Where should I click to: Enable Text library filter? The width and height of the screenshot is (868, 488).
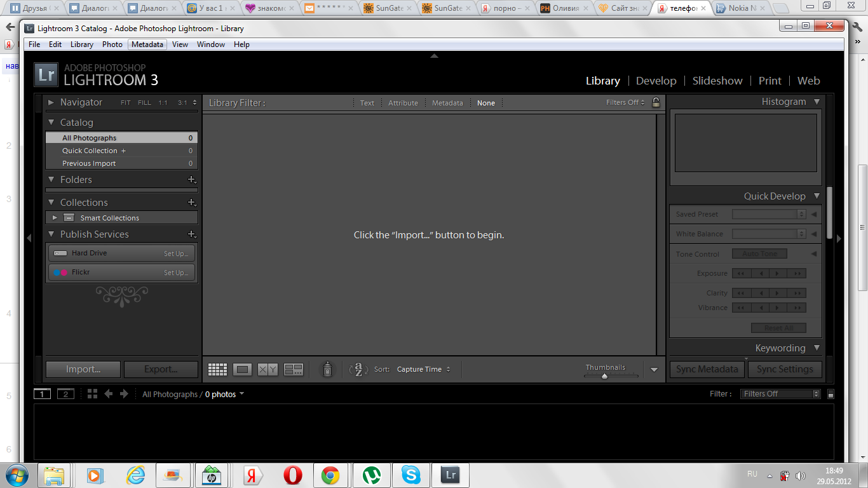tap(367, 103)
